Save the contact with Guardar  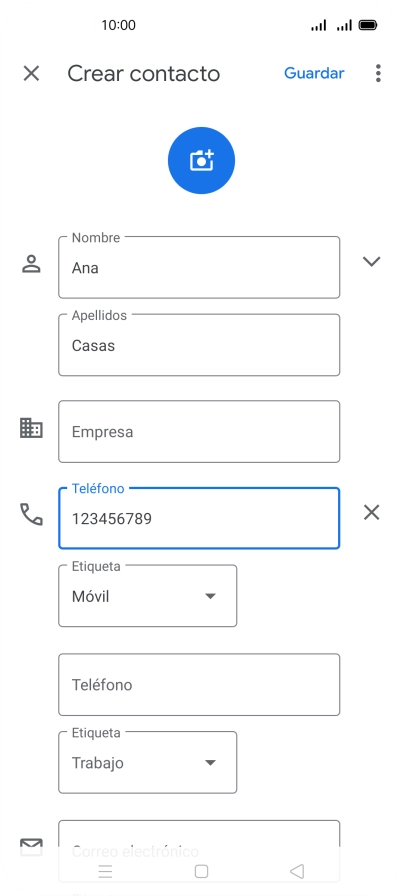pyautogui.click(x=314, y=73)
